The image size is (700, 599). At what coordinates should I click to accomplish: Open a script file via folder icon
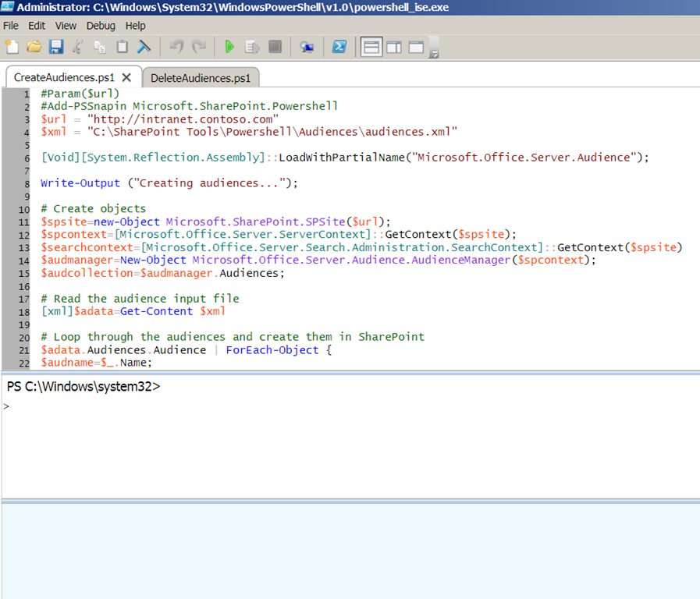[x=34, y=47]
